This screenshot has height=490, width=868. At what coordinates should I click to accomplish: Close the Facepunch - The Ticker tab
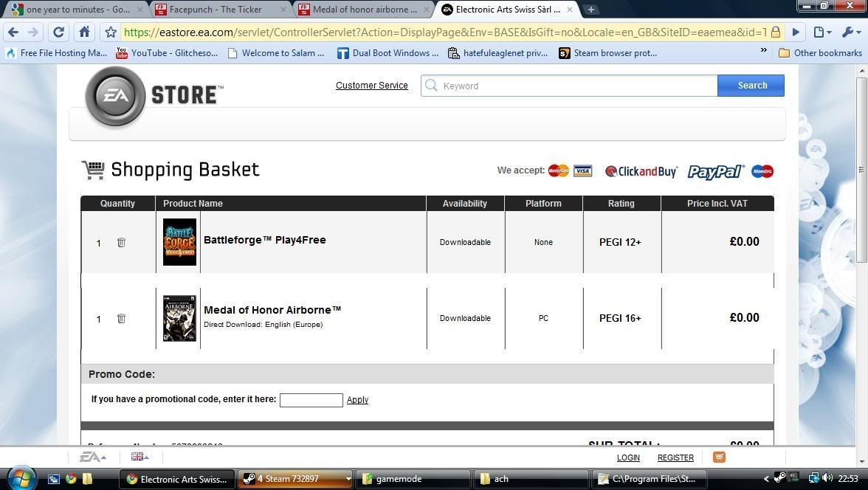pos(283,10)
